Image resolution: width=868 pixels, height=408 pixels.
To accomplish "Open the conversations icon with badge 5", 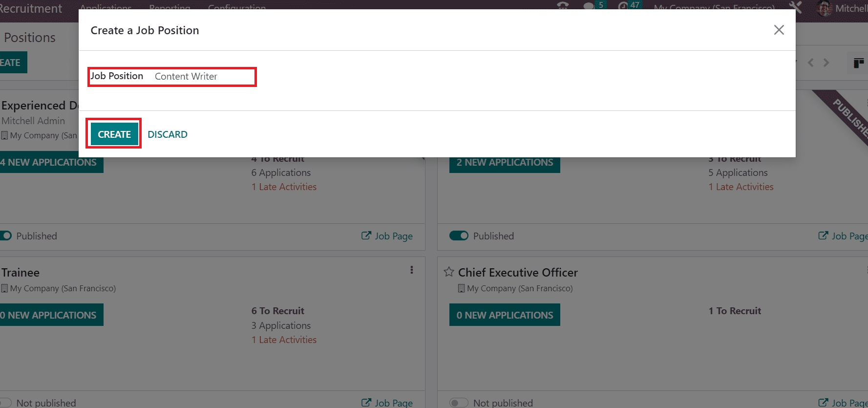I will (589, 6).
